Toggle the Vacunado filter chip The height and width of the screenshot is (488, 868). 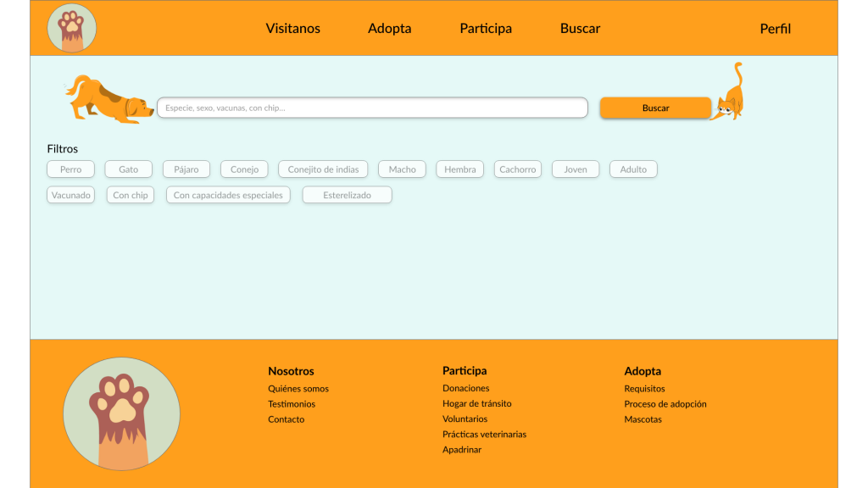tap(71, 195)
